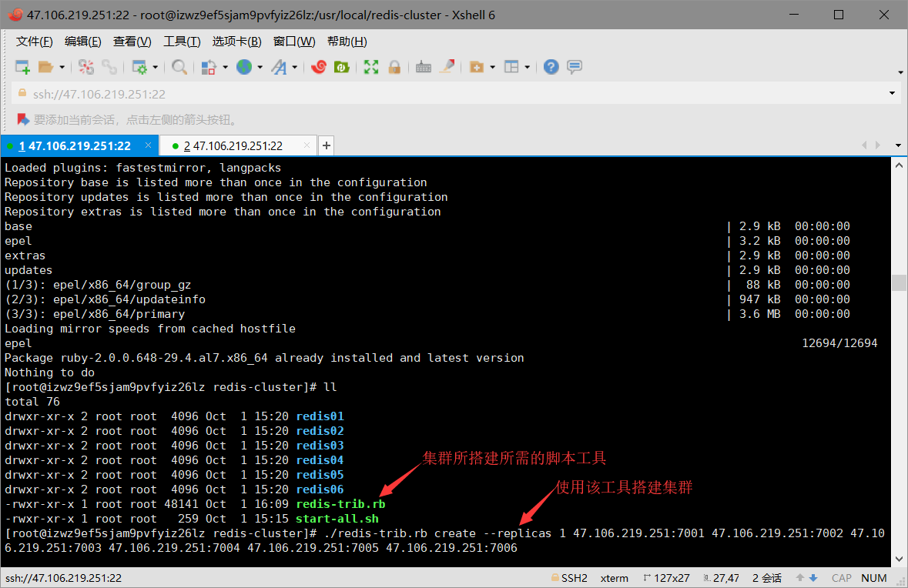Open Help with question mark icon

coord(551,67)
